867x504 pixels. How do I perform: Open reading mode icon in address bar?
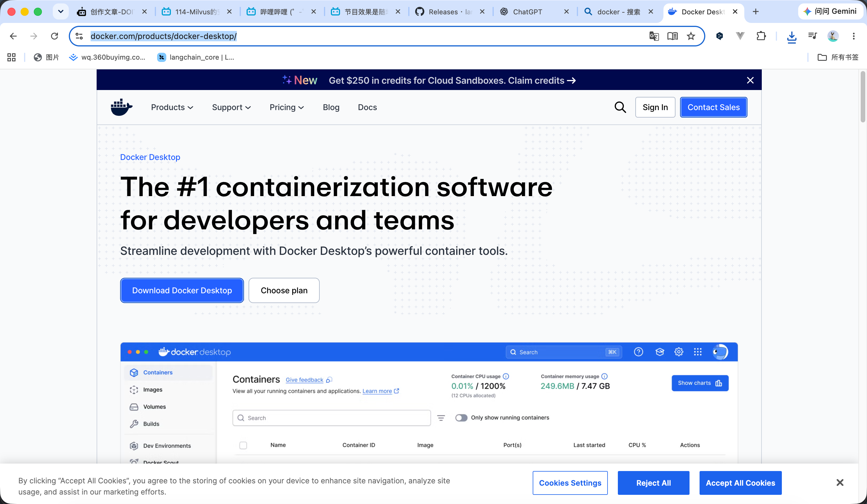click(x=672, y=36)
